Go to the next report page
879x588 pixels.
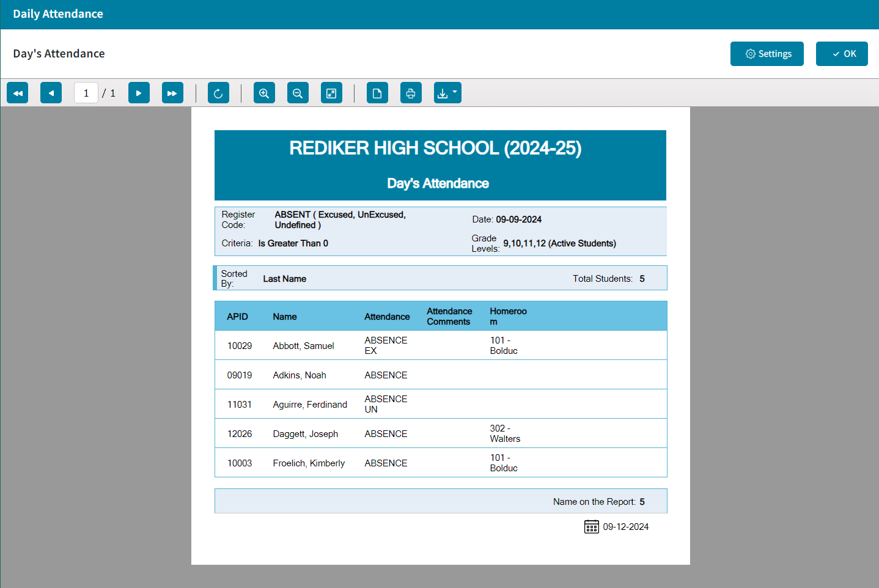pyautogui.click(x=139, y=93)
